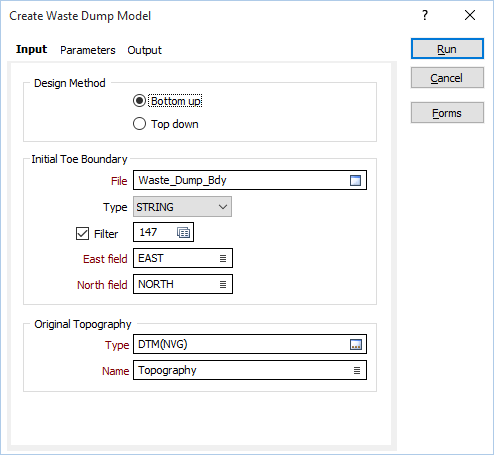
Task: Expand the STRING type dropdown
Action: 182,207
